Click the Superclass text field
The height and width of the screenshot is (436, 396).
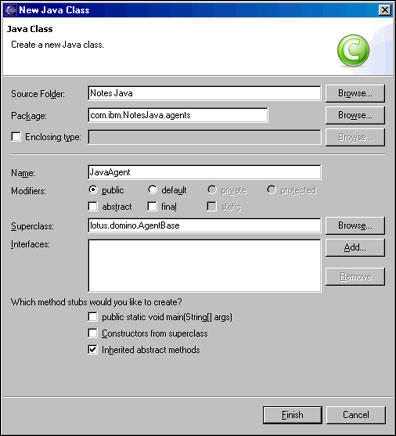pyautogui.click(x=204, y=226)
